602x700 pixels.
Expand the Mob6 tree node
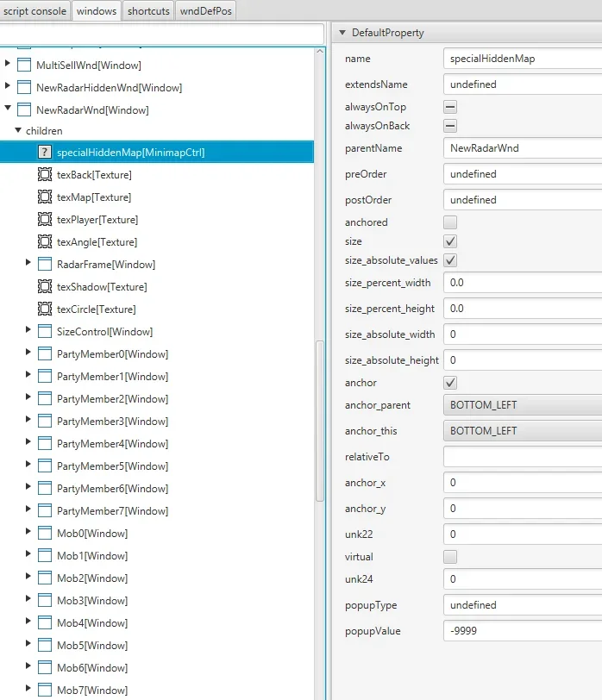point(28,666)
